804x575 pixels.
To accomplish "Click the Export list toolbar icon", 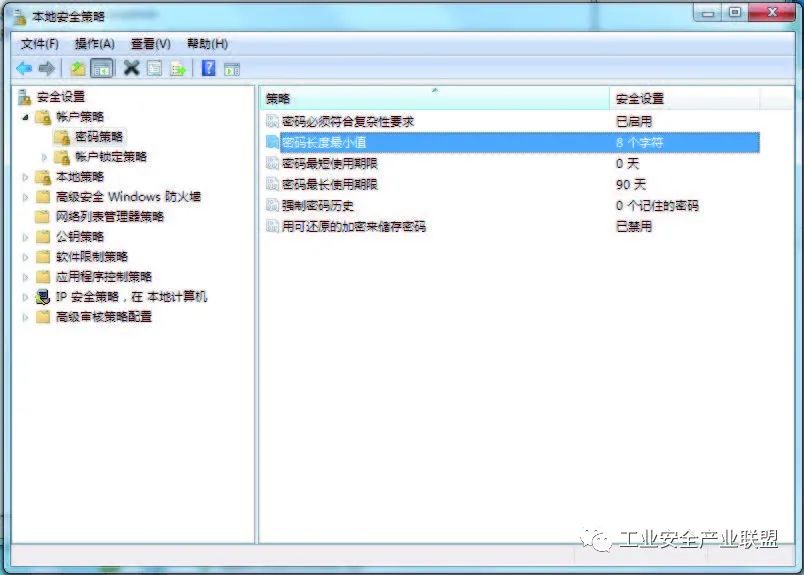I will (178, 68).
